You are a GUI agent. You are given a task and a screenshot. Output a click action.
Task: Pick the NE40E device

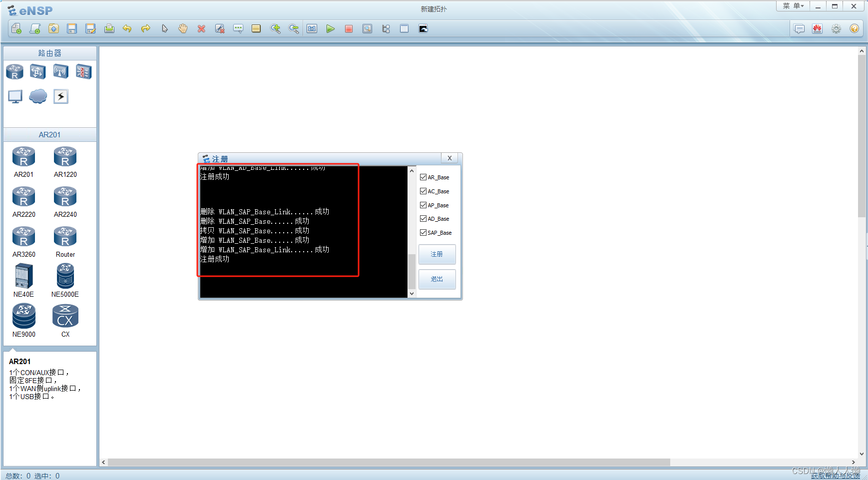[23, 281]
